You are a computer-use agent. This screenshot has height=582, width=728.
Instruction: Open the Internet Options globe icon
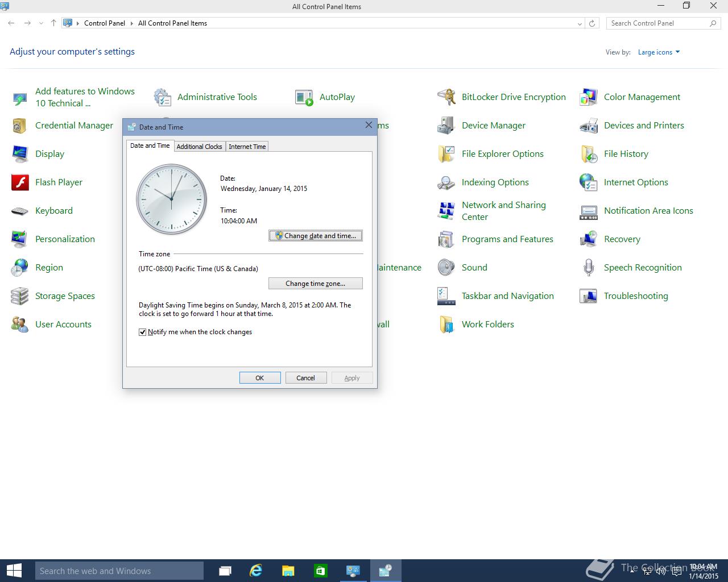[x=589, y=182]
